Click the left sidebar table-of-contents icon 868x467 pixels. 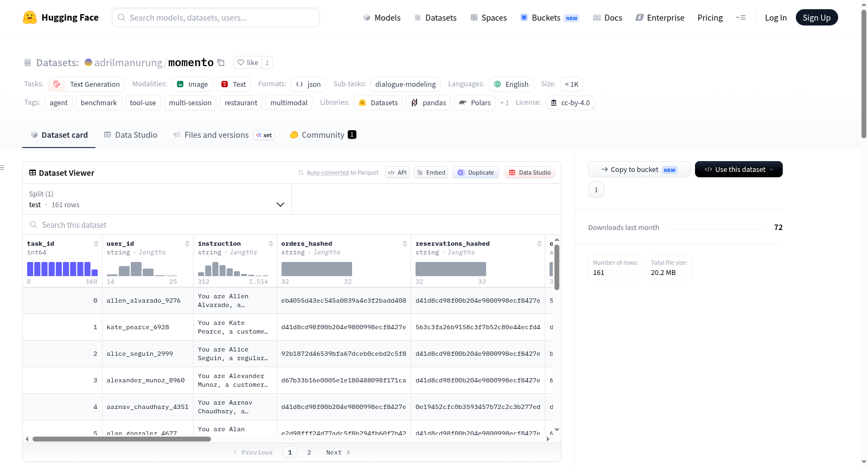point(2,168)
